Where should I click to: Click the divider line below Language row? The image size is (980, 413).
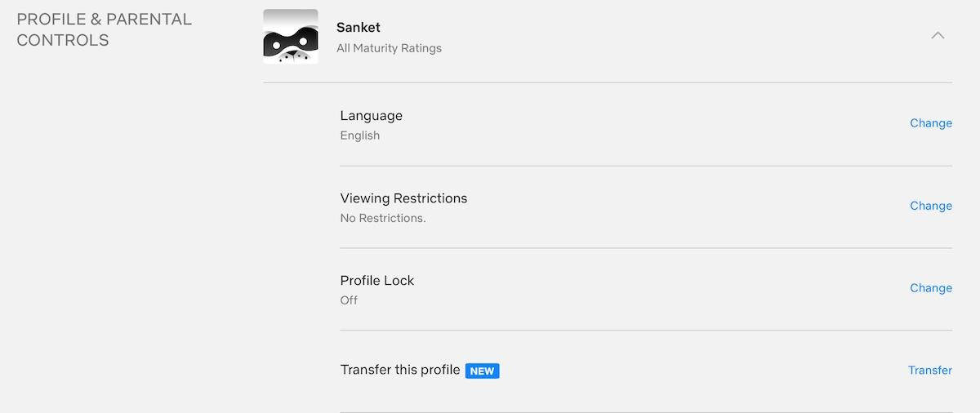645,166
